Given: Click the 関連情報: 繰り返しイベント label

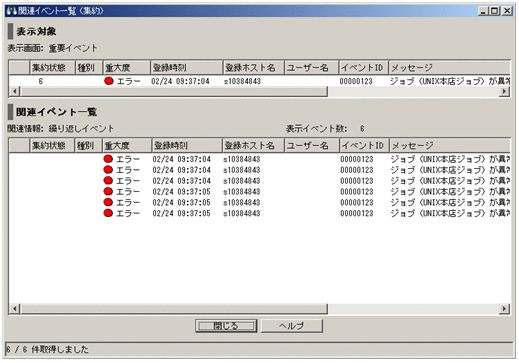Looking at the screenshot, I should click(x=61, y=128).
